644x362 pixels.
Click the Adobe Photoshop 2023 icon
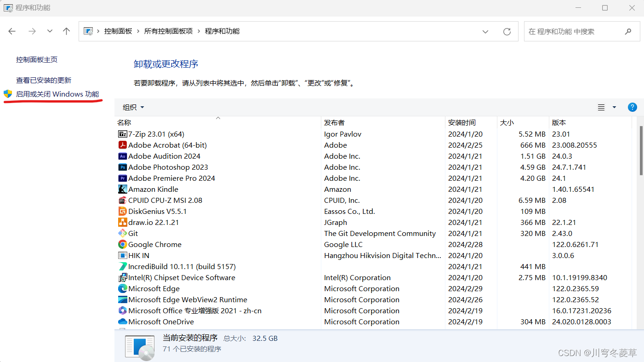(x=122, y=167)
